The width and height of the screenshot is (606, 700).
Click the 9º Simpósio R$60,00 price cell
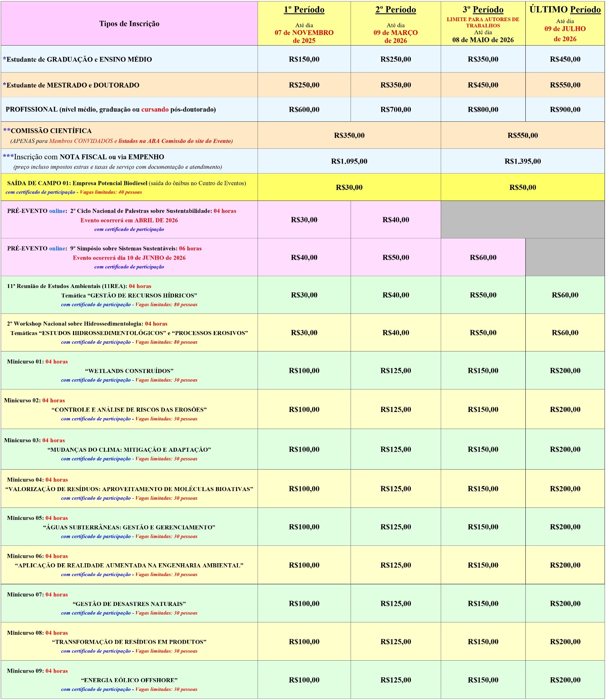click(483, 257)
